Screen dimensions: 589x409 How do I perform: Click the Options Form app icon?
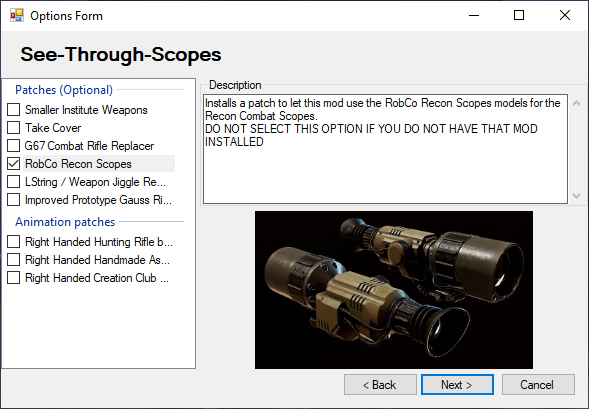click(17, 15)
